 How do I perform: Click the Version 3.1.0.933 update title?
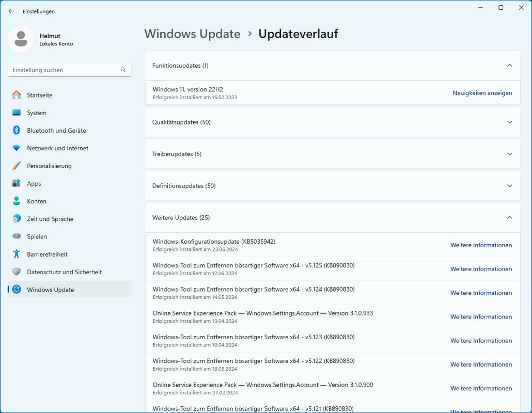262,313
